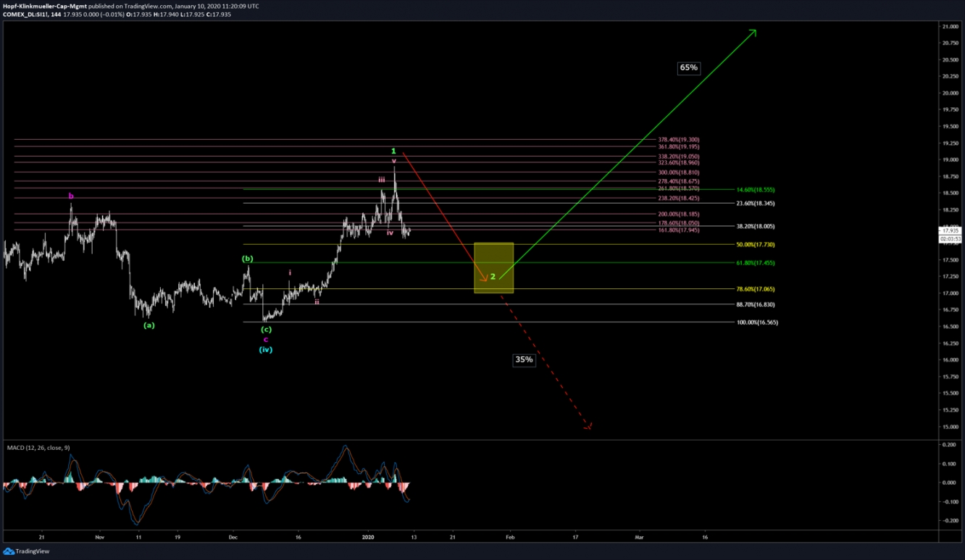
Task: Click the 0.200 MACD axis label
Action: 951,445
